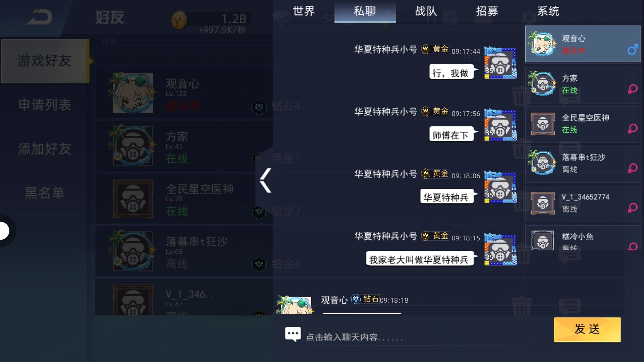
Task: Open the 战队 chat tab
Action: (x=426, y=11)
